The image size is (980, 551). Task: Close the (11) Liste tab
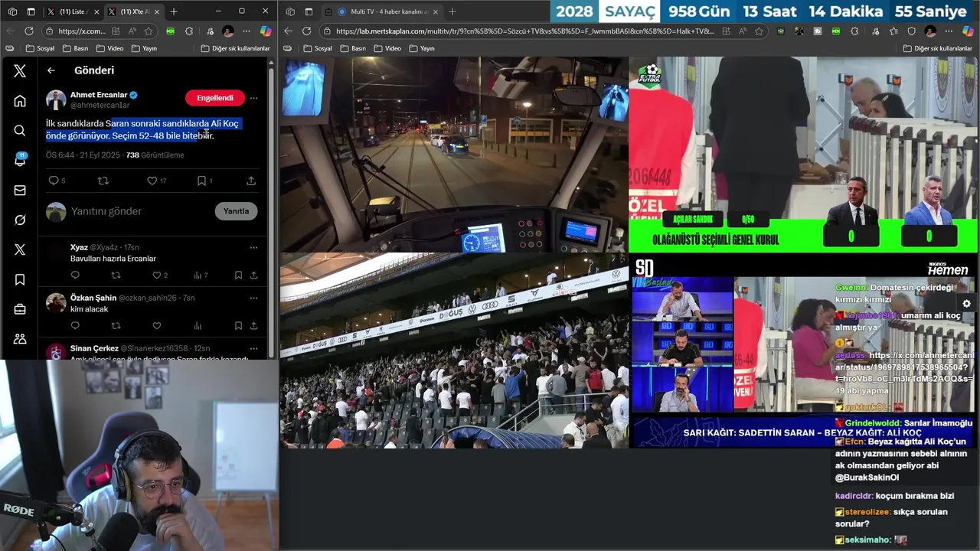click(x=96, y=11)
